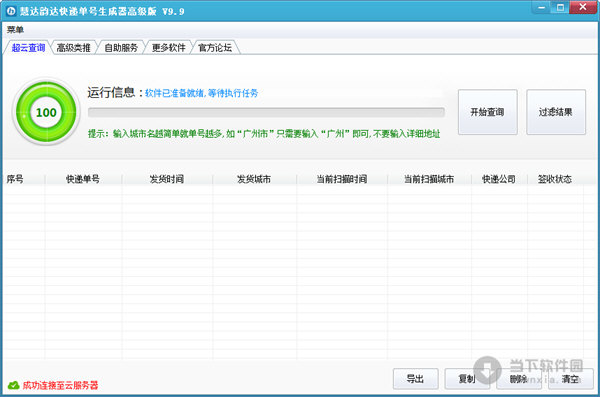Switch to the 高级类推 tab

click(73, 48)
